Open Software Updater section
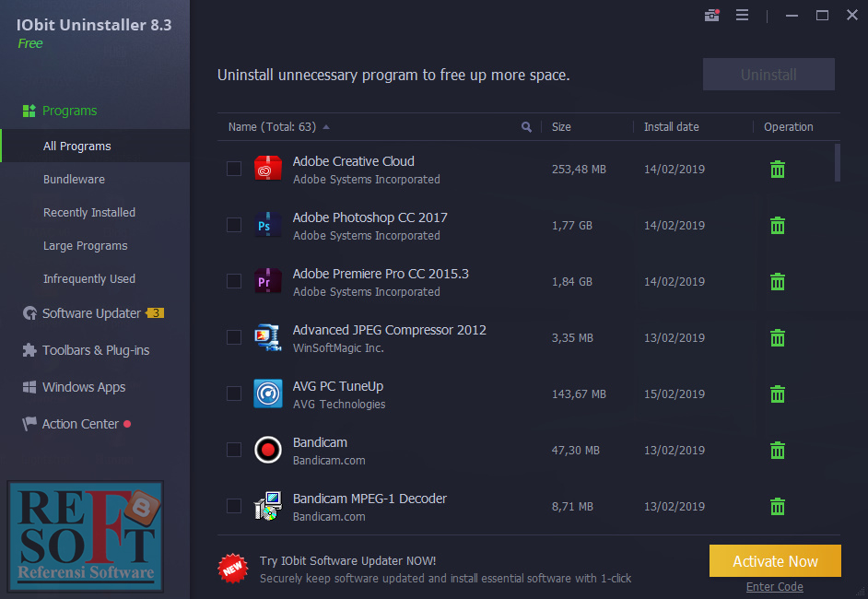 91,313
